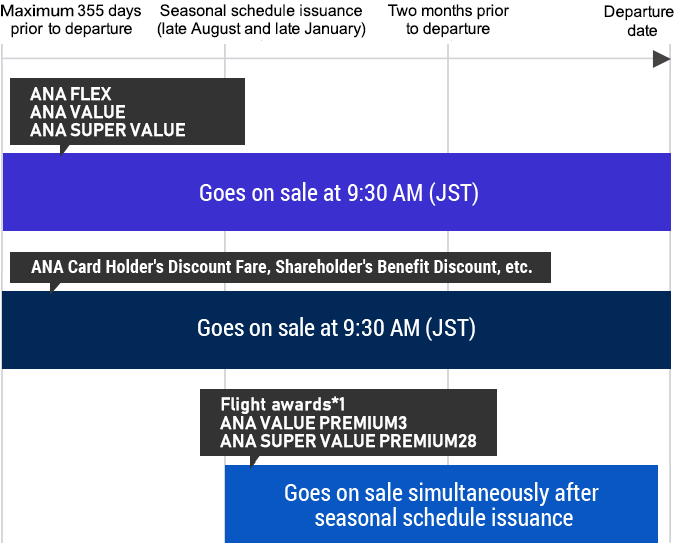Click the "ANA Card Holder's Discount Fare" text

click(x=149, y=267)
